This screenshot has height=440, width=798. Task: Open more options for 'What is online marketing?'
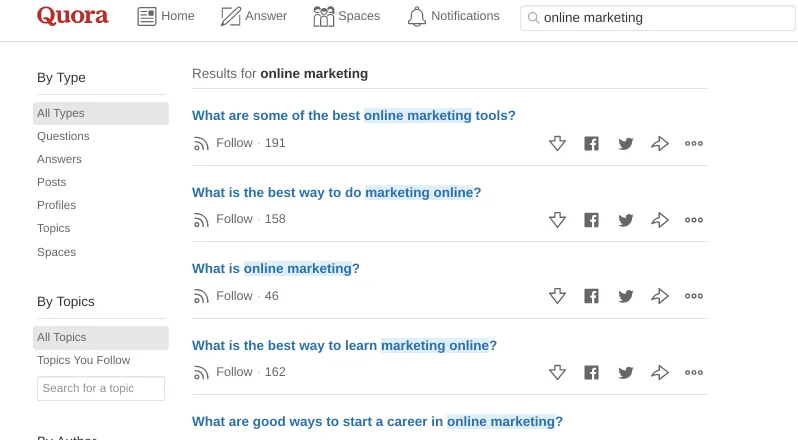pyautogui.click(x=694, y=296)
